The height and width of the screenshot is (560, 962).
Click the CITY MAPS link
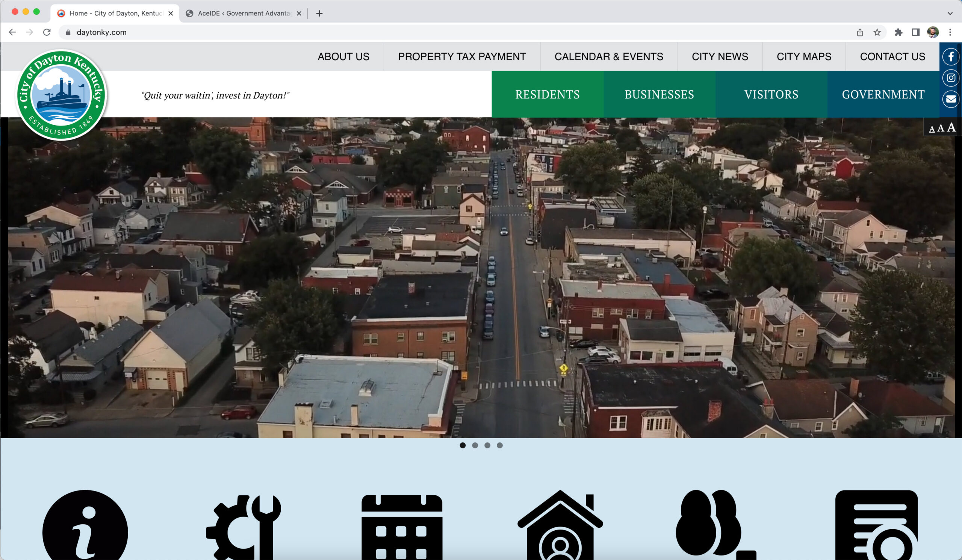click(803, 57)
